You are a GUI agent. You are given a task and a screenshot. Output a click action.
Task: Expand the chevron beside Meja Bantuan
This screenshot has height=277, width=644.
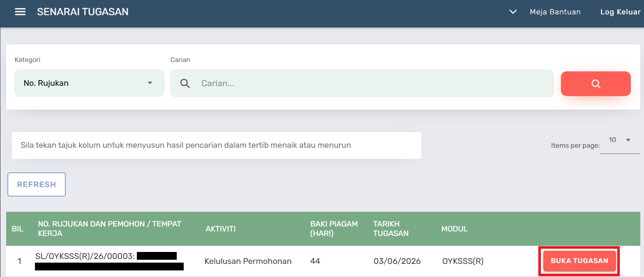[513, 12]
